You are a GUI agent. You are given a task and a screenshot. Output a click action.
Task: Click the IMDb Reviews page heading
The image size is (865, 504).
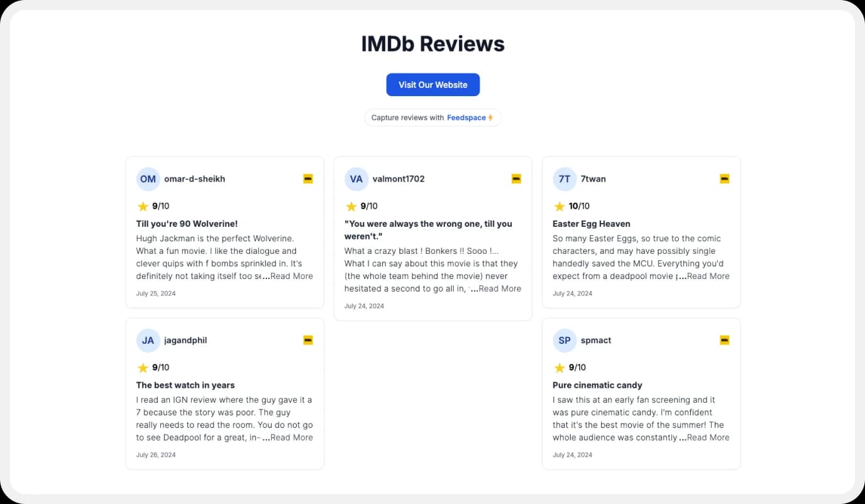point(432,43)
